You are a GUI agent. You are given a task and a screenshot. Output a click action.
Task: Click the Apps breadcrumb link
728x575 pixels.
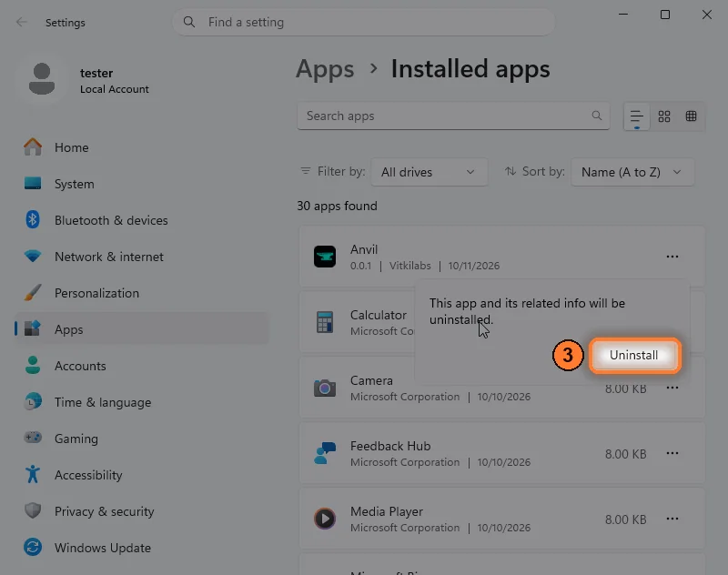click(x=325, y=69)
